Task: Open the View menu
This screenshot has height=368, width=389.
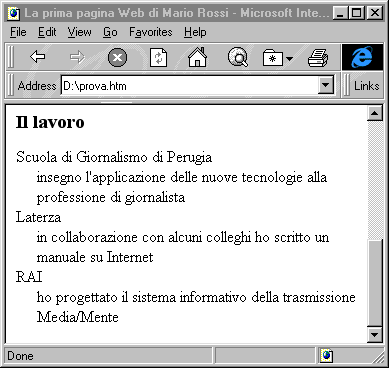Action: pos(79,32)
